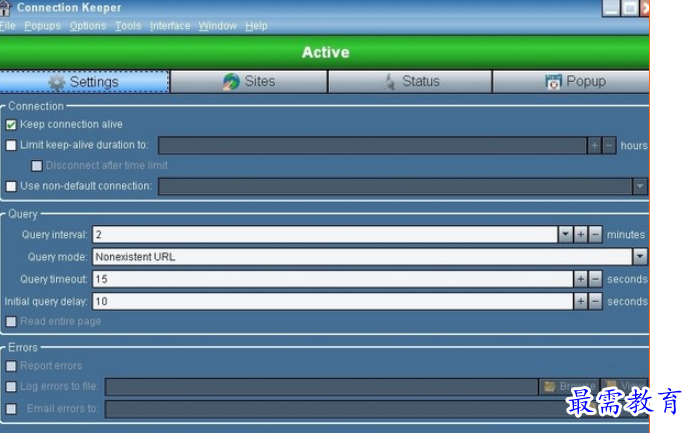Open the Interface menu

coord(170,26)
